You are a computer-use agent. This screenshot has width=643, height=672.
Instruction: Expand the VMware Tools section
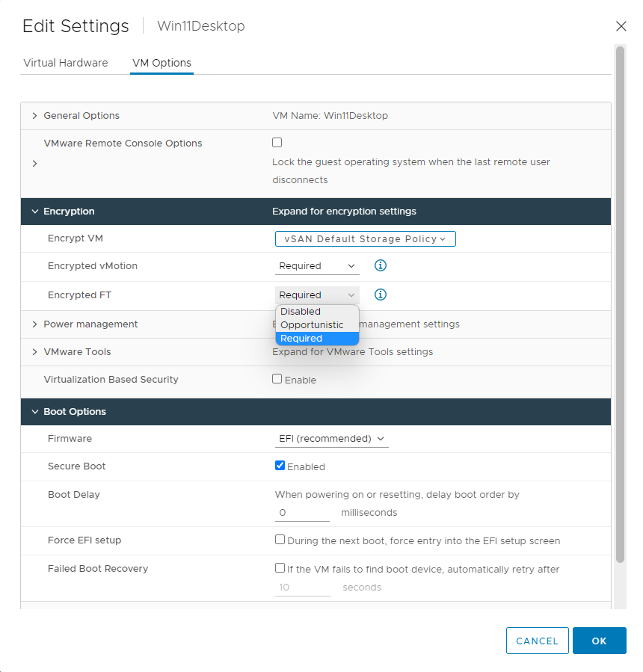click(35, 352)
